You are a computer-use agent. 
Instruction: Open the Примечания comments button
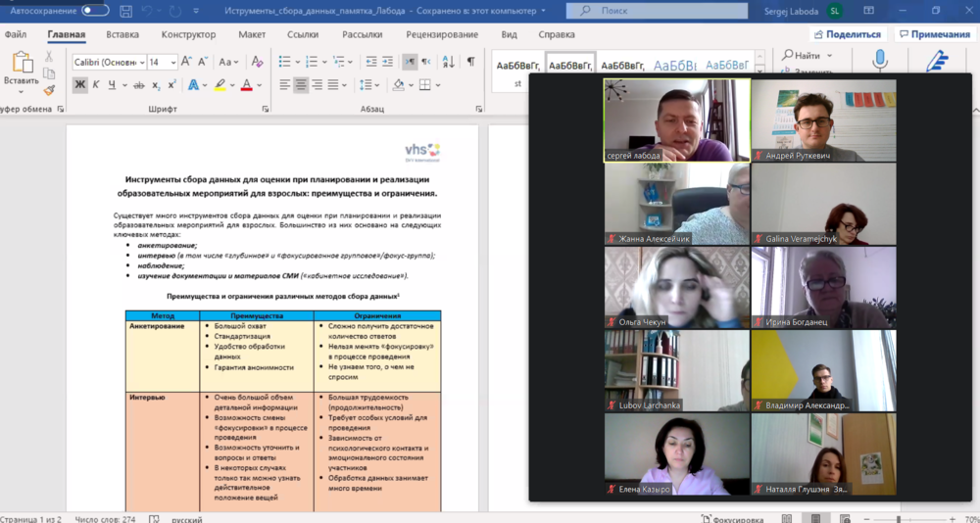(933, 34)
